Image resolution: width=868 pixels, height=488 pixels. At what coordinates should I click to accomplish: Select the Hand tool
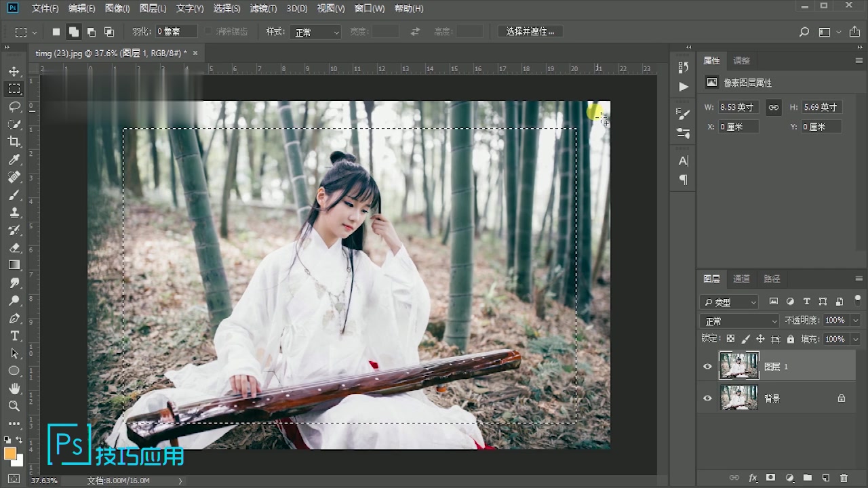(14, 388)
